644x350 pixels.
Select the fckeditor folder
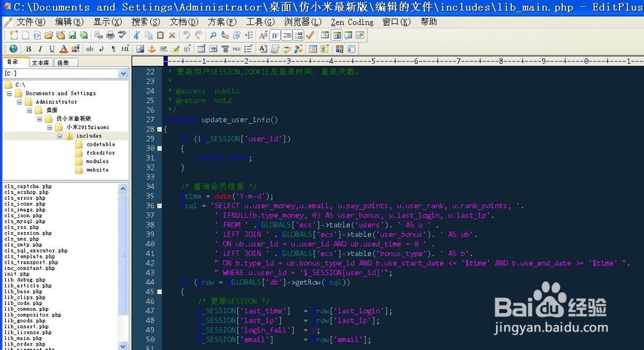tap(100, 153)
